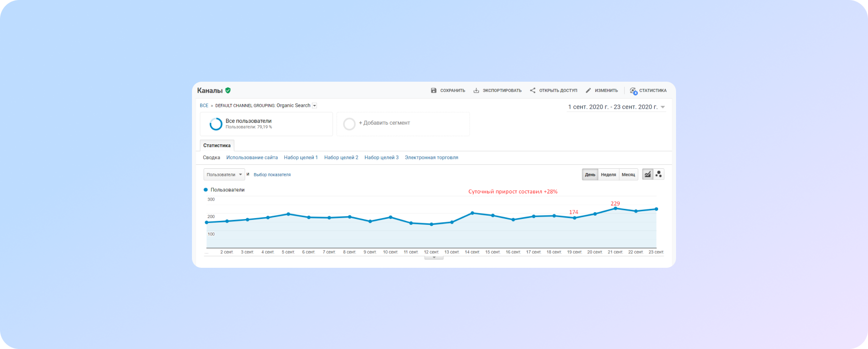The height and width of the screenshot is (349, 868).
Task: Click the pencil edit icon
Action: pyautogui.click(x=588, y=90)
